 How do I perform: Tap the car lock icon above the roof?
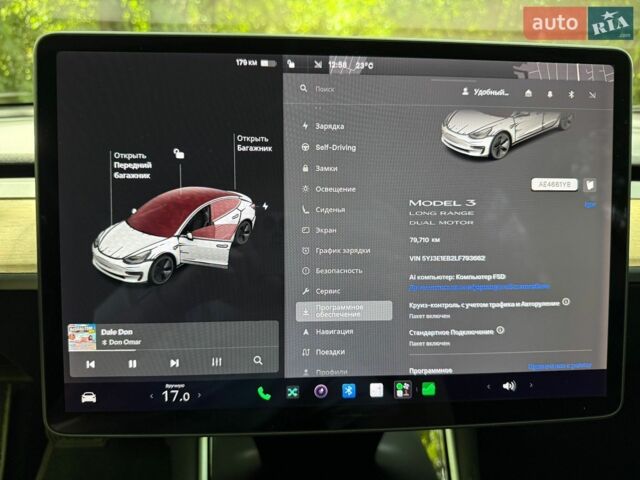point(178,153)
